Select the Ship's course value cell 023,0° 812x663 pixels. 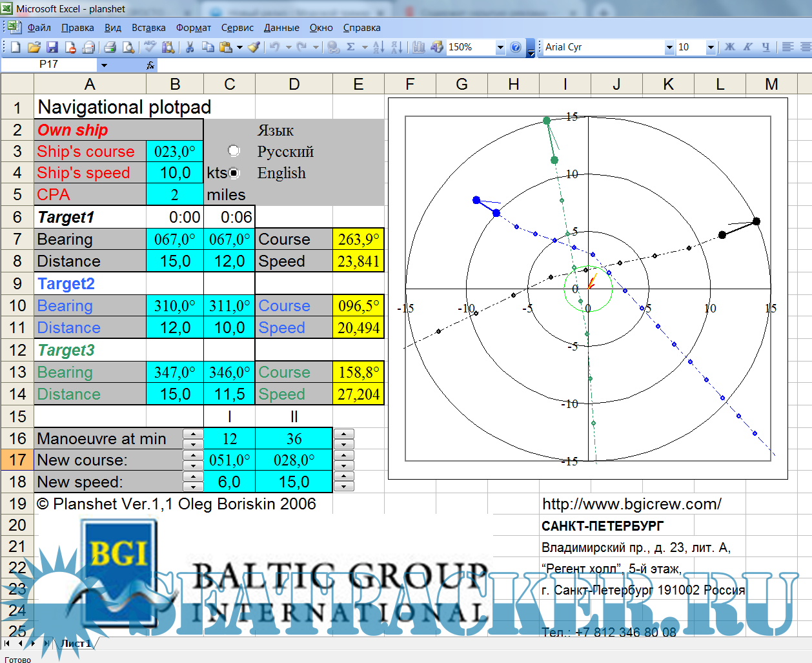[x=174, y=152]
